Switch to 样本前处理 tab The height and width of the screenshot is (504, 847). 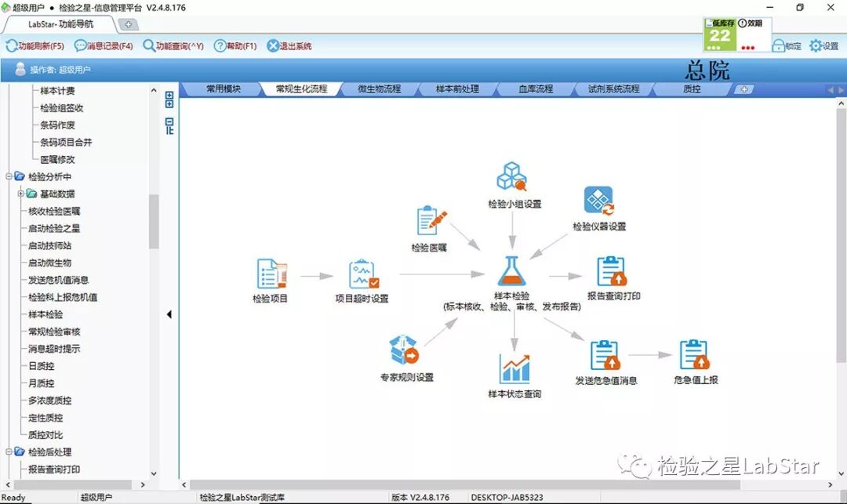point(457,89)
